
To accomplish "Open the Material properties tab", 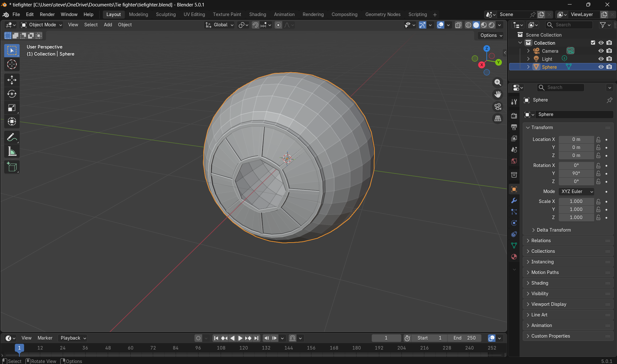I will tap(514, 257).
